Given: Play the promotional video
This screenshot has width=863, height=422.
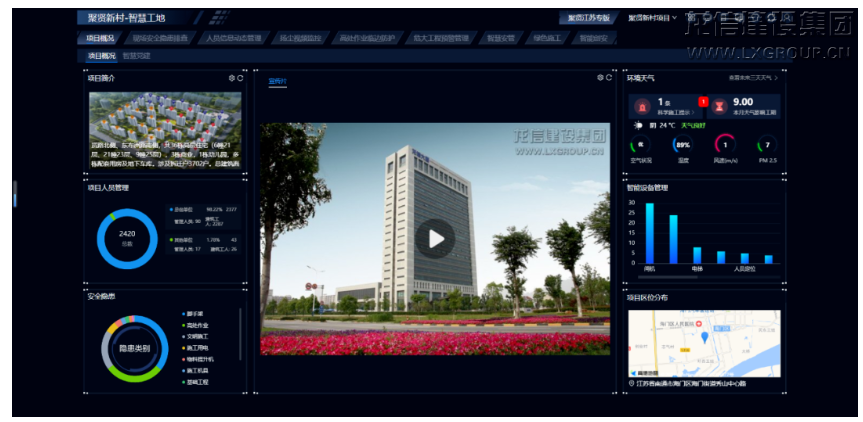Looking at the screenshot, I should pyautogui.click(x=435, y=238).
